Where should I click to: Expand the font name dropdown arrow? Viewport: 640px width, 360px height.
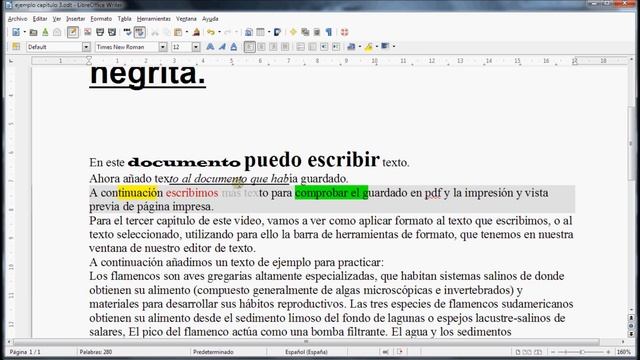[163, 47]
